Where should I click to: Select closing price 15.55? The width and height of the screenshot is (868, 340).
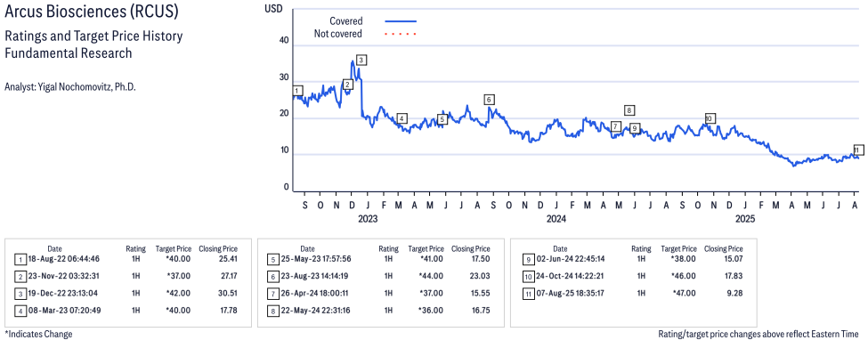481,294
